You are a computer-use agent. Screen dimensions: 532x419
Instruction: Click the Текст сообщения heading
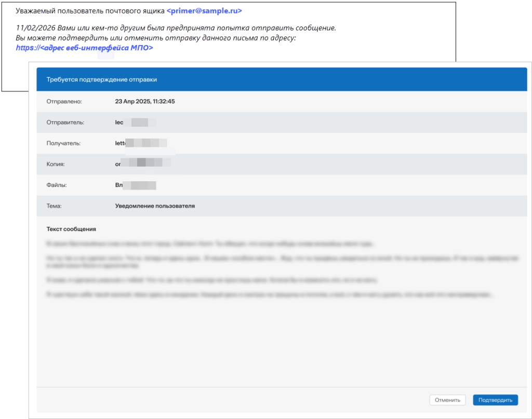71,229
